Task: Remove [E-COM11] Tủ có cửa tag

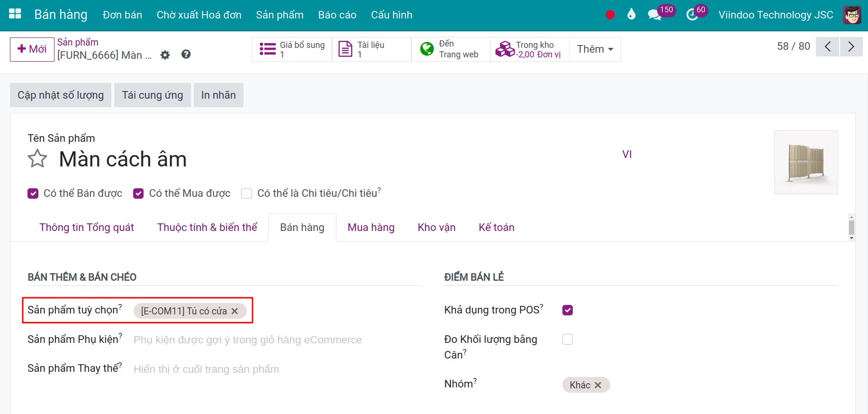Action: click(235, 311)
